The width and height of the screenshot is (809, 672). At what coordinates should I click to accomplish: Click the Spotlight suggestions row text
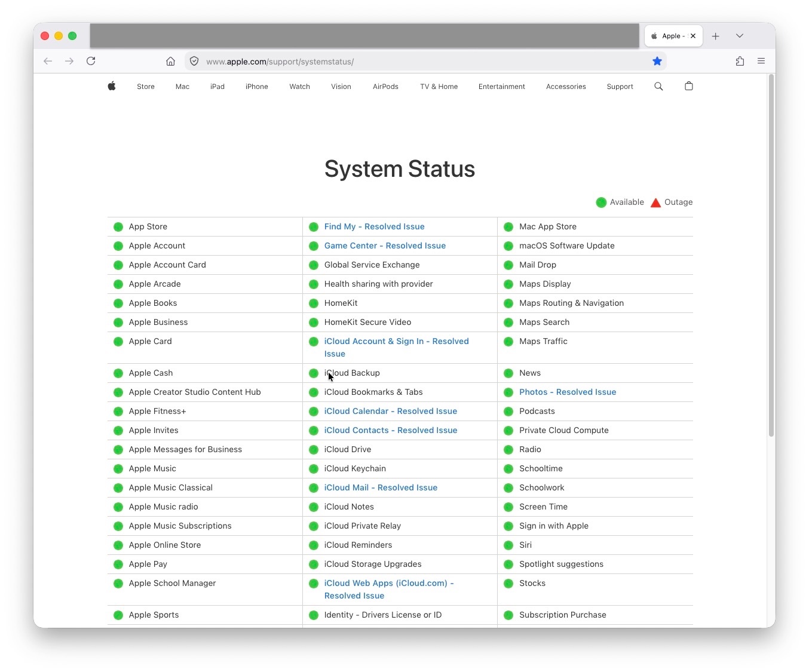click(x=562, y=564)
